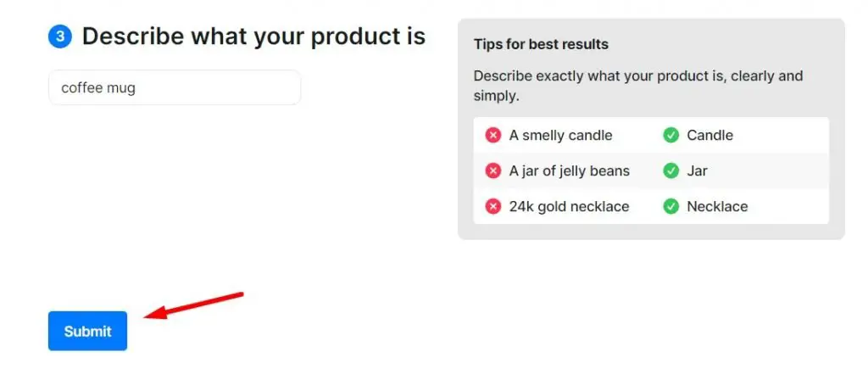Click the 'Describe what your product is' heading
Viewport: 868px width, 380px height.
click(x=253, y=36)
